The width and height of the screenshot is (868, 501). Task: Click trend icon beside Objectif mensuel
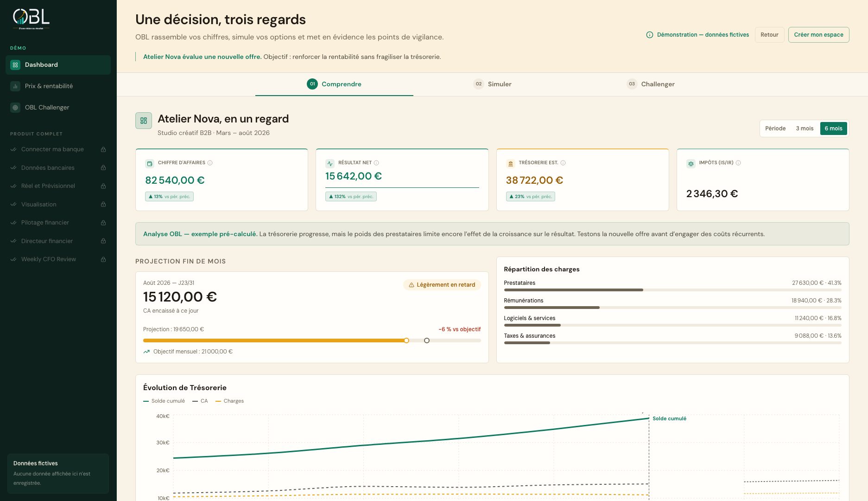point(146,352)
